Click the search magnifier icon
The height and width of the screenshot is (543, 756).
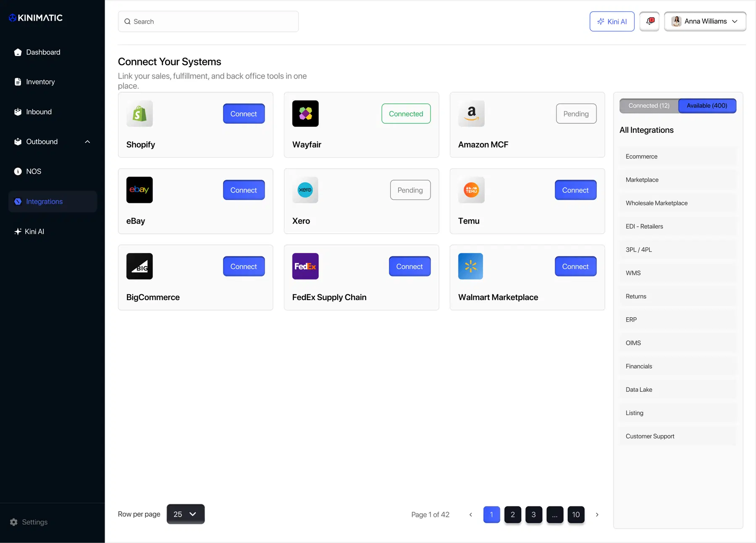pyautogui.click(x=127, y=21)
